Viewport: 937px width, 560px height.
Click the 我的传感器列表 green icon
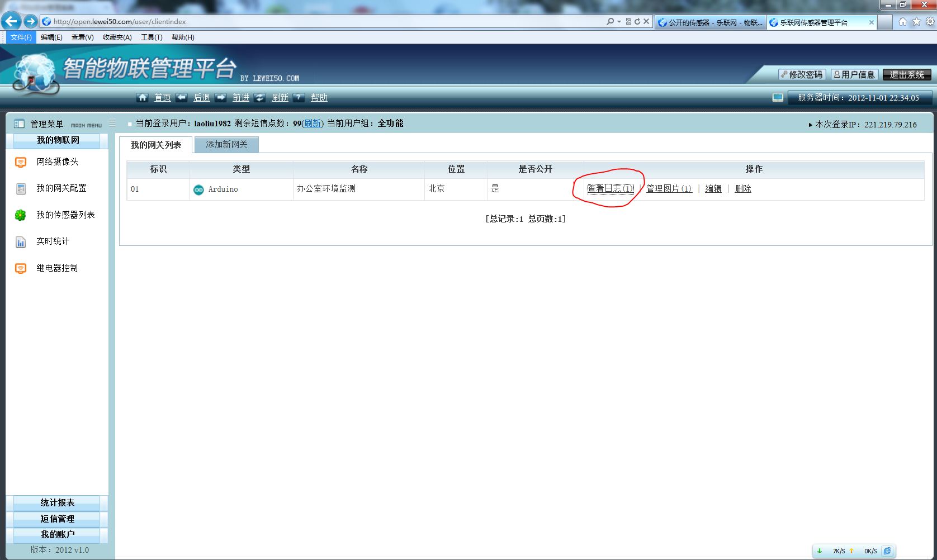coord(21,215)
